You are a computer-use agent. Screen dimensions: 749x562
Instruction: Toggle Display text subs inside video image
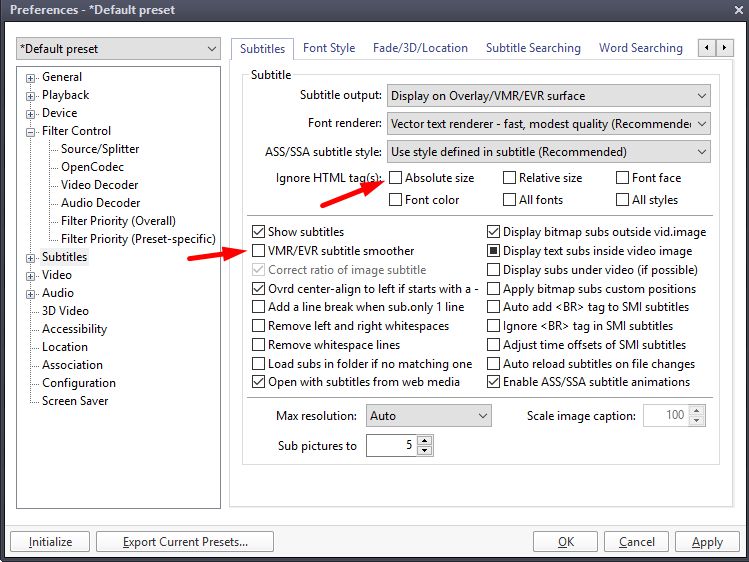click(x=493, y=251)
